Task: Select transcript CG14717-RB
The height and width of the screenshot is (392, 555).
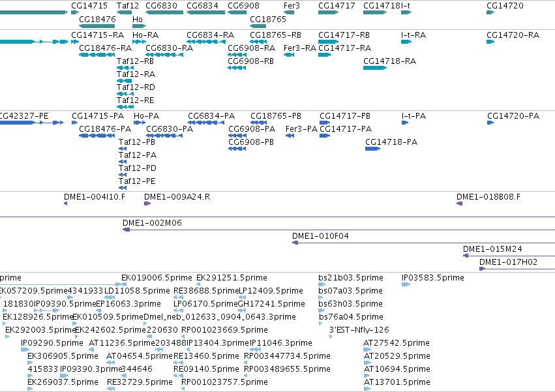Action: click(x=344, y=35)
